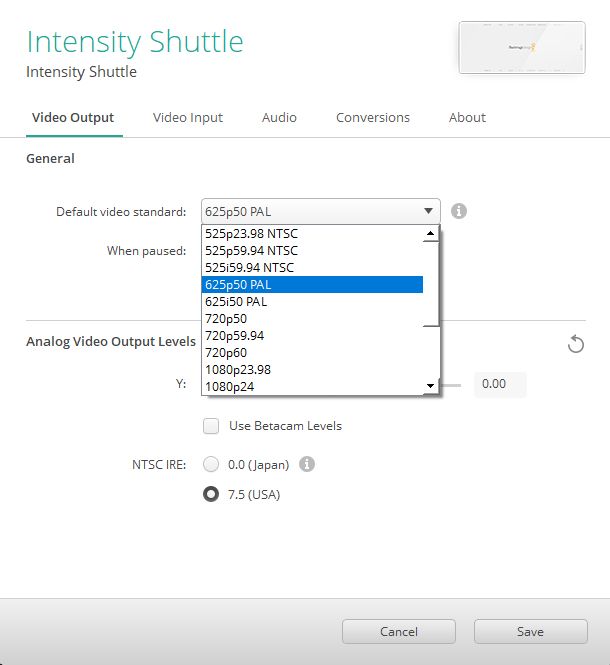Open the Conversions tab

(373, 117)
